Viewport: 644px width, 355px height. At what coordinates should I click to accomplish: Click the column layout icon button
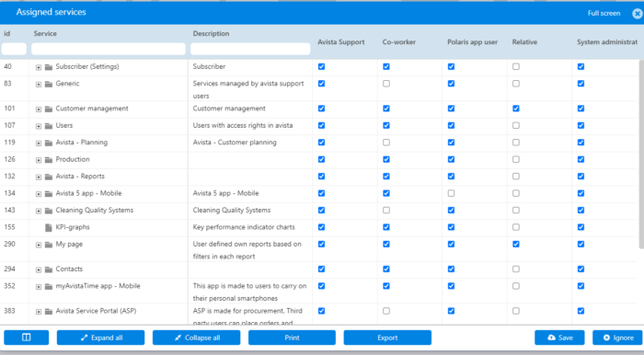click(x=27, y=338)
